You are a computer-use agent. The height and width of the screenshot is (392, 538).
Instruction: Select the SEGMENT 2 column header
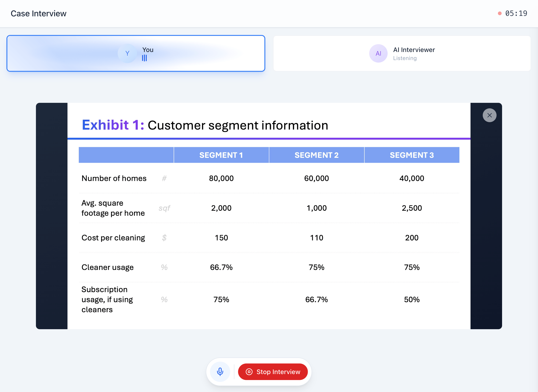click(x=316, y=155)
